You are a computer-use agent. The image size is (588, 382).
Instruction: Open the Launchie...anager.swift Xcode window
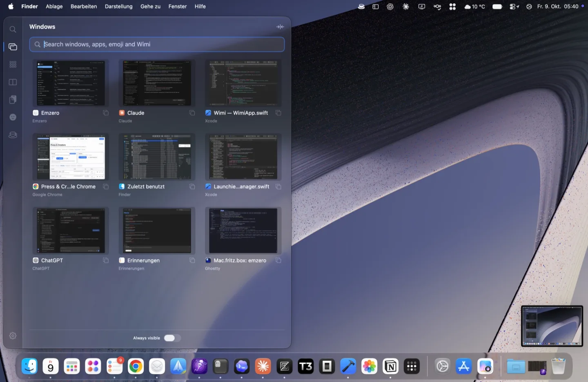point(243,157)
